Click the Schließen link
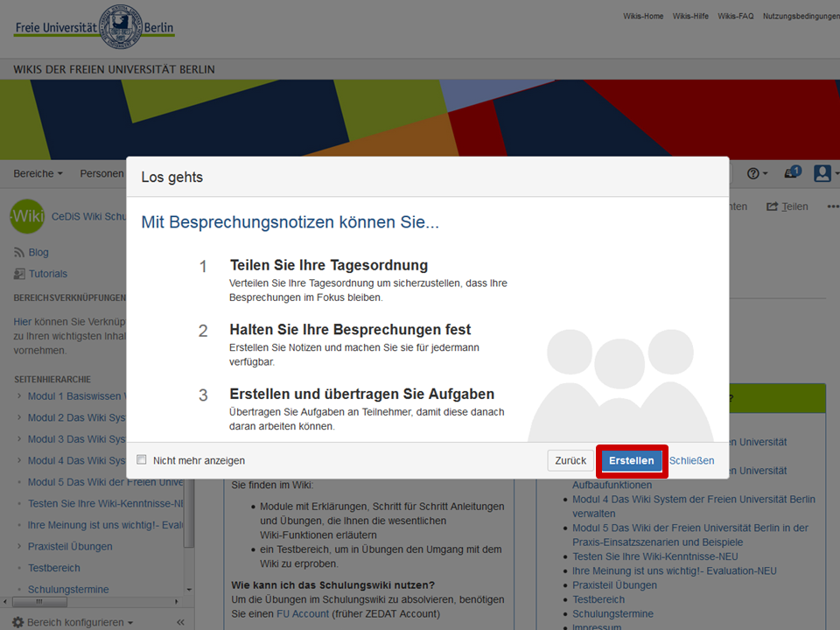Screen dimensions: 840x630 (x=691, y=461)
